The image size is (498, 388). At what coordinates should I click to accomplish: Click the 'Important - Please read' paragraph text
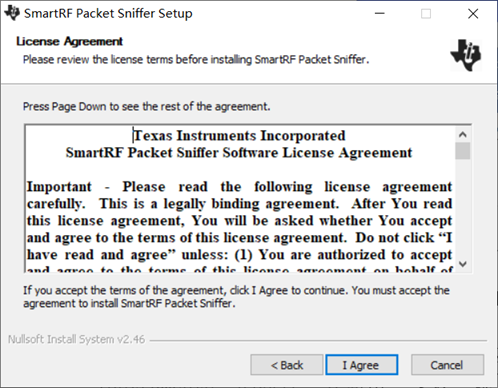[239, 221]
